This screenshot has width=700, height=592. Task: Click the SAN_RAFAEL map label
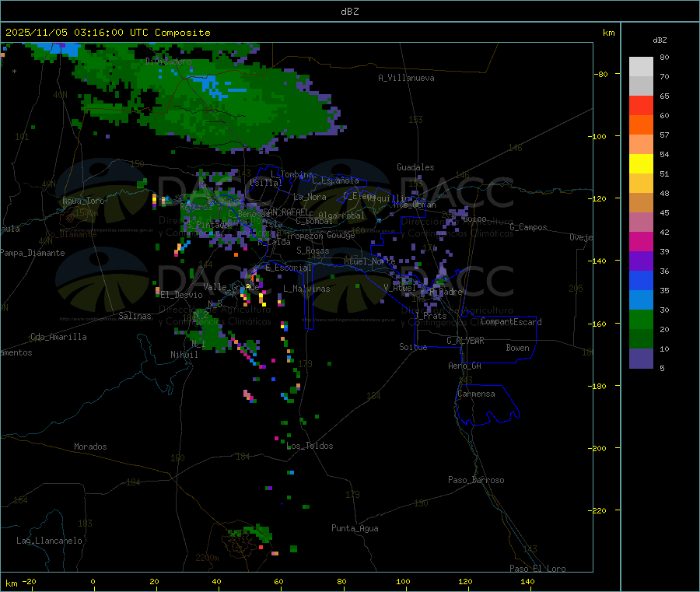[x=285, y=212]
